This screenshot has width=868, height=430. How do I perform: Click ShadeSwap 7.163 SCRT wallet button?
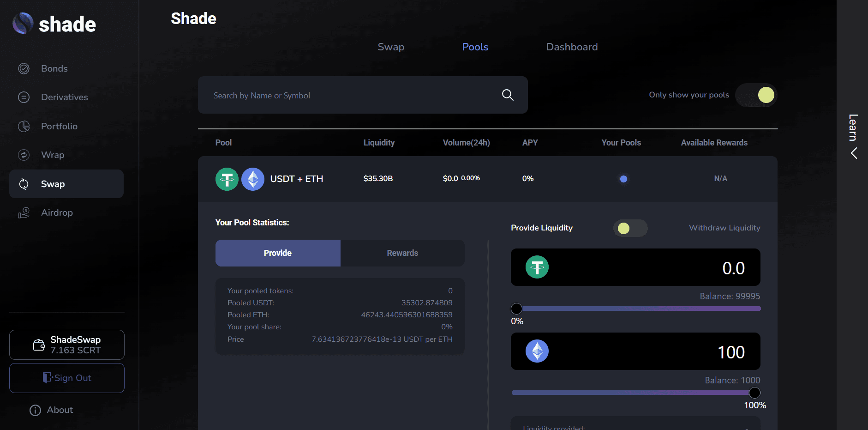click(67, 345)
